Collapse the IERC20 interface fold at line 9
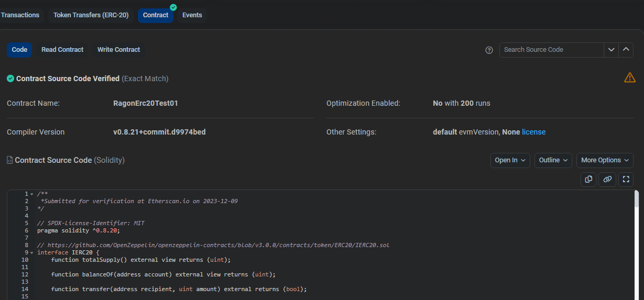This screenshot has height=300, width=644. pyautogui.click(x=32, y=253)
